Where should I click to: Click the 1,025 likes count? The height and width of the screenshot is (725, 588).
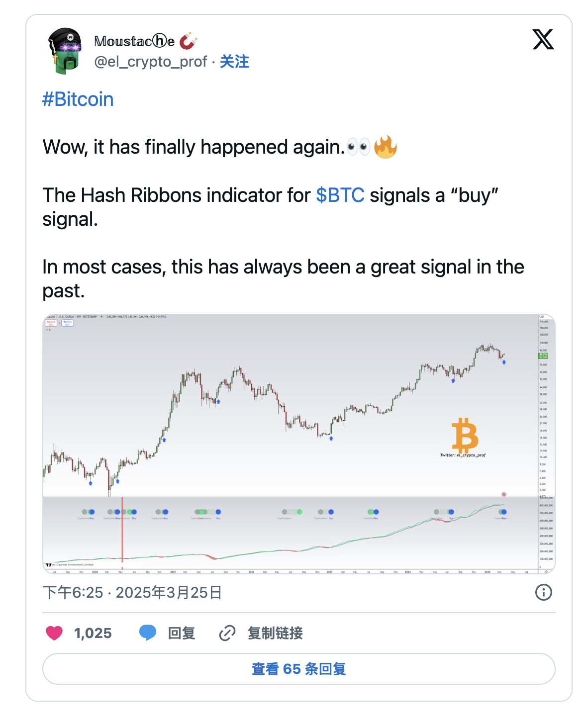coord(93,633)
